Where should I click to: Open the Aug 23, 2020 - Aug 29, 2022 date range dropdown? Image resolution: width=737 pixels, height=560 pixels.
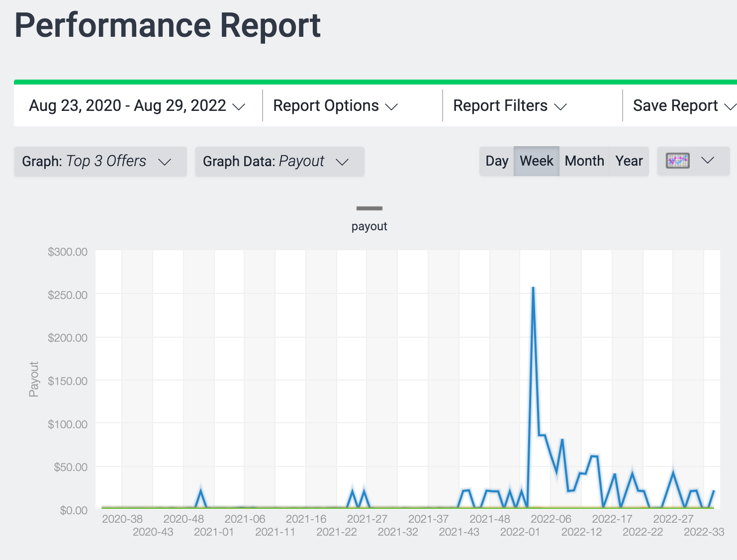[x=137, y=106]
